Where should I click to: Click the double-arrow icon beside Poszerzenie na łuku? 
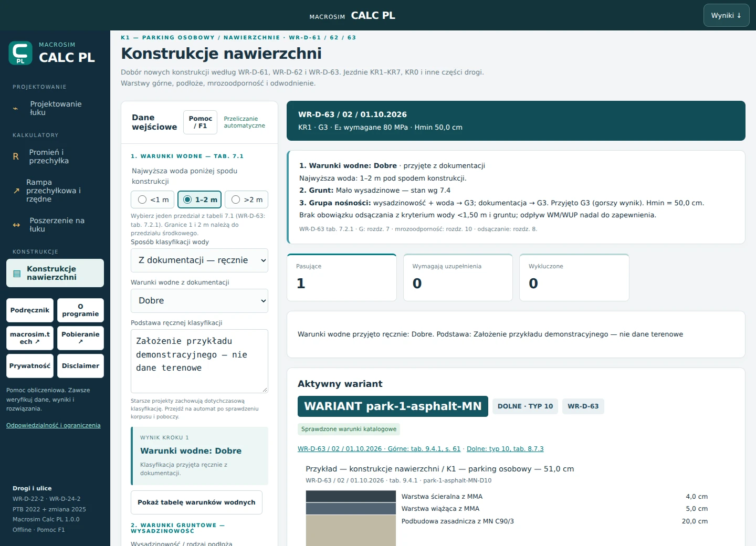[x=16, y=225]
